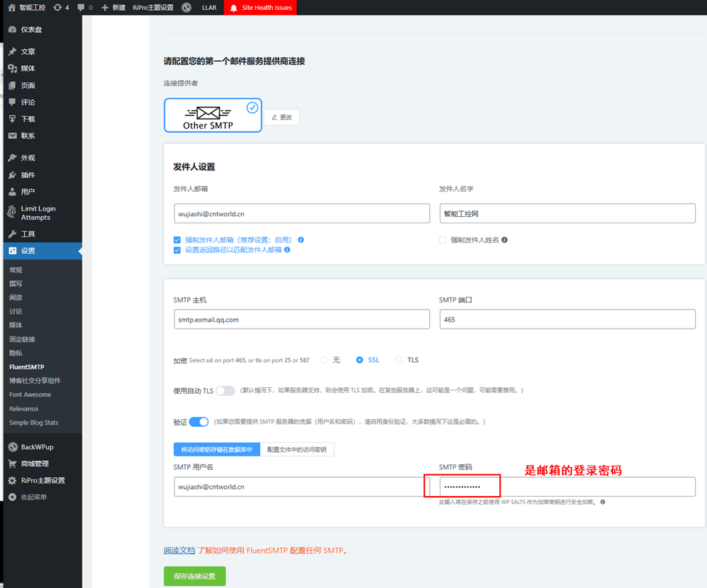The width and height of the screenshot is (707, 588).
Task: Click the Limit Login Attempts sidebar icon
Action: coord(12,213)
